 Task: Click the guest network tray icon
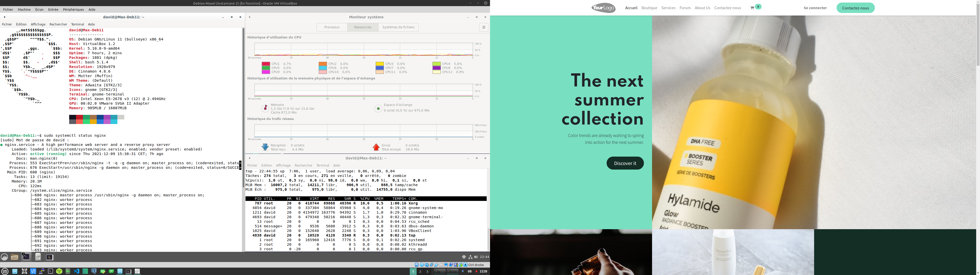pyautogui.click(x=470, y=257)
